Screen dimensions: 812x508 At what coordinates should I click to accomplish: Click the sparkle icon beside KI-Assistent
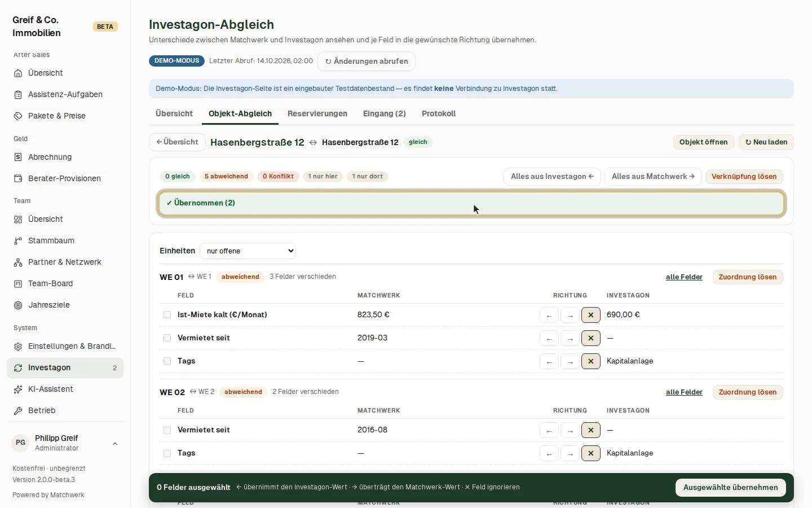pyautogui.click(x=18, y=389)
